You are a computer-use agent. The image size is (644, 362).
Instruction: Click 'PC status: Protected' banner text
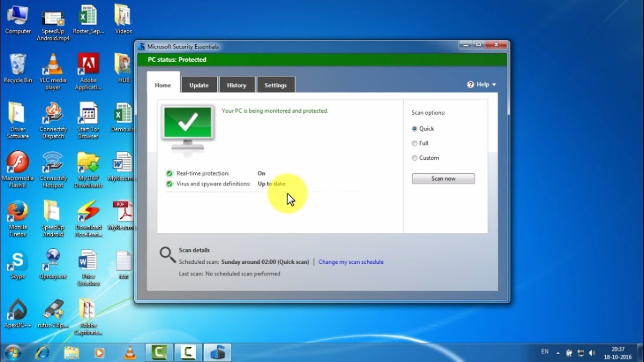177,59
